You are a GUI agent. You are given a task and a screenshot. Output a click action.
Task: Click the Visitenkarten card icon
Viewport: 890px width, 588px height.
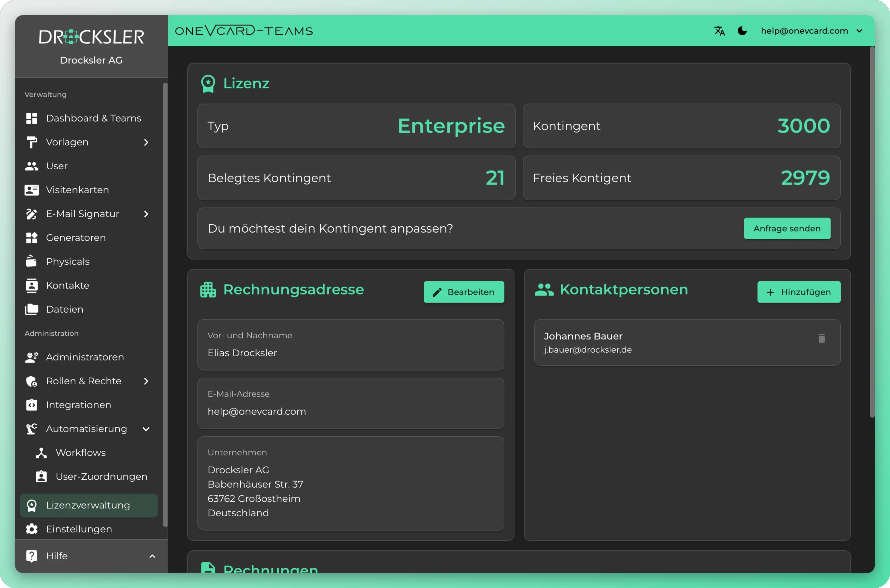32,190
